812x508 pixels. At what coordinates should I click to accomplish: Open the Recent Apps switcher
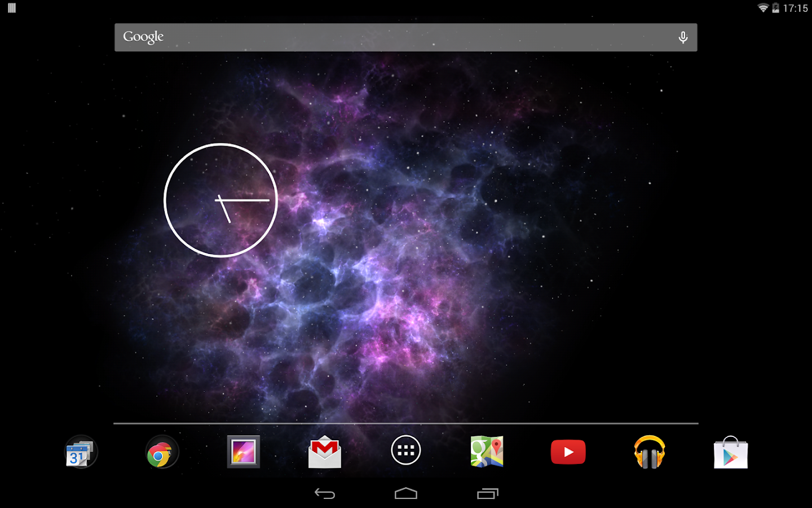coord(487,493)
